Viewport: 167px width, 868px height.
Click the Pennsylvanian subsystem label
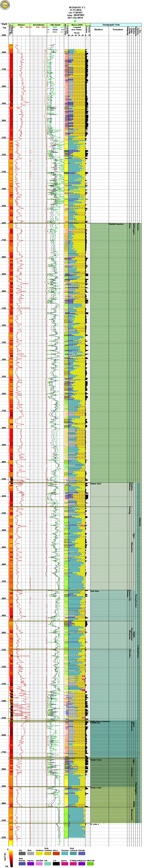tap(136, 601)
